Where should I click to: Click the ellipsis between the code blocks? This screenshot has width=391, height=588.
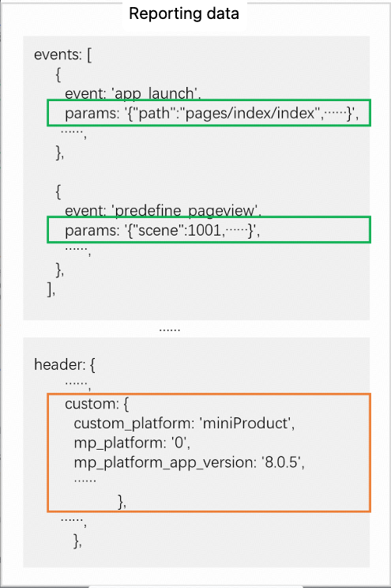170,330
